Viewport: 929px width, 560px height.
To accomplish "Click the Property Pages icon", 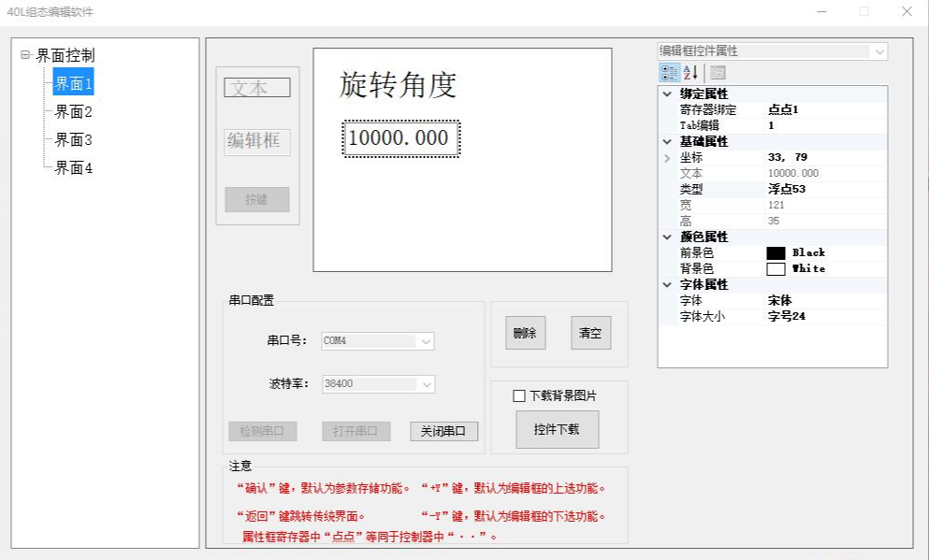I will (718, 73).
